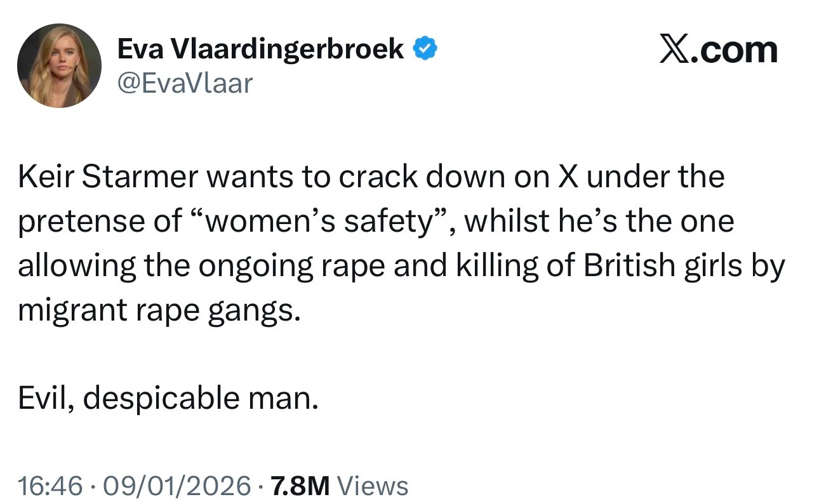This screenshot has height=504, width=819.
Task: Click the 7.8M view count
Action: (300, 486)
